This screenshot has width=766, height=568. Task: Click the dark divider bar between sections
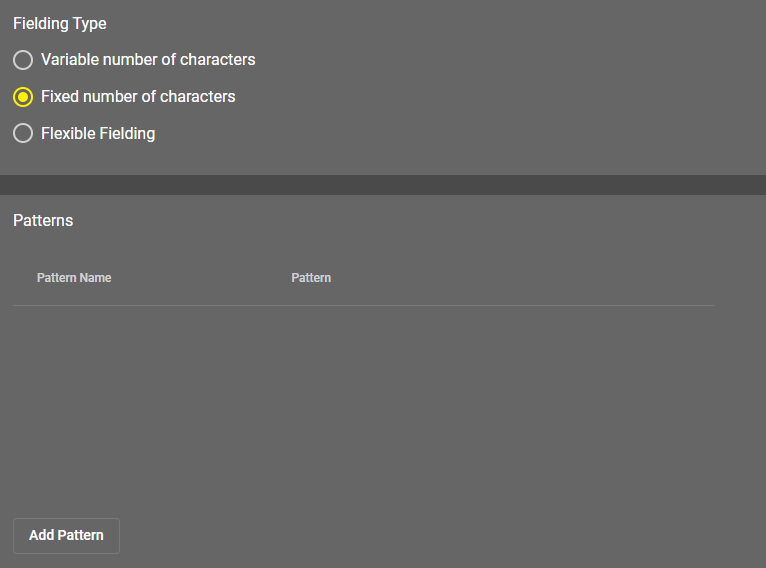click(x=383, y=185)
